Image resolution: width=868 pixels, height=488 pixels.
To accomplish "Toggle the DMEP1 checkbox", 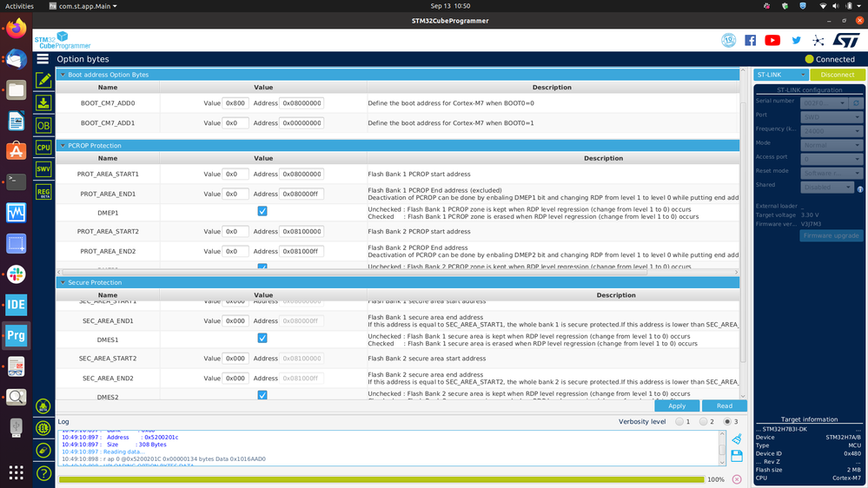I will pos(262,211).
